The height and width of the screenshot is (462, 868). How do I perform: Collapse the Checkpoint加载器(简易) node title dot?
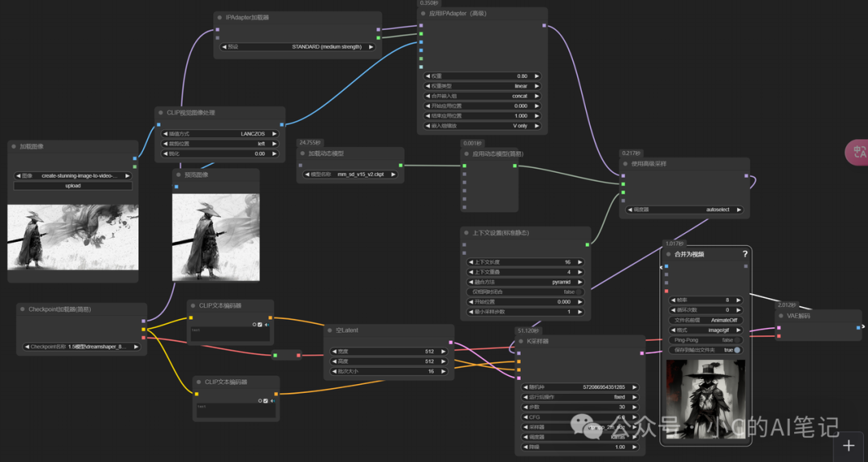click(x=23, y=309)
